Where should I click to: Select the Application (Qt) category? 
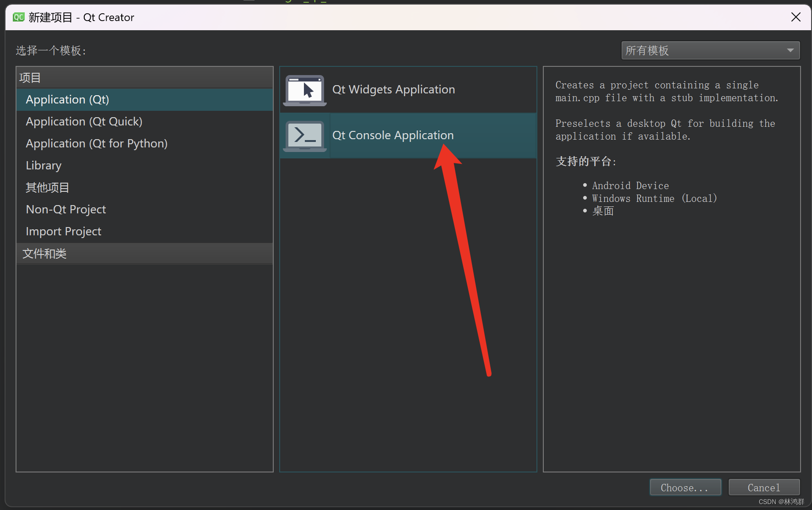(x=145, y=99)
